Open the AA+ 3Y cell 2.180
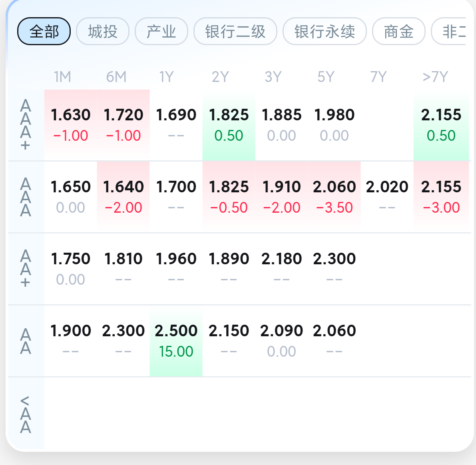Viewport: 476px width, 465px height. 281,268
